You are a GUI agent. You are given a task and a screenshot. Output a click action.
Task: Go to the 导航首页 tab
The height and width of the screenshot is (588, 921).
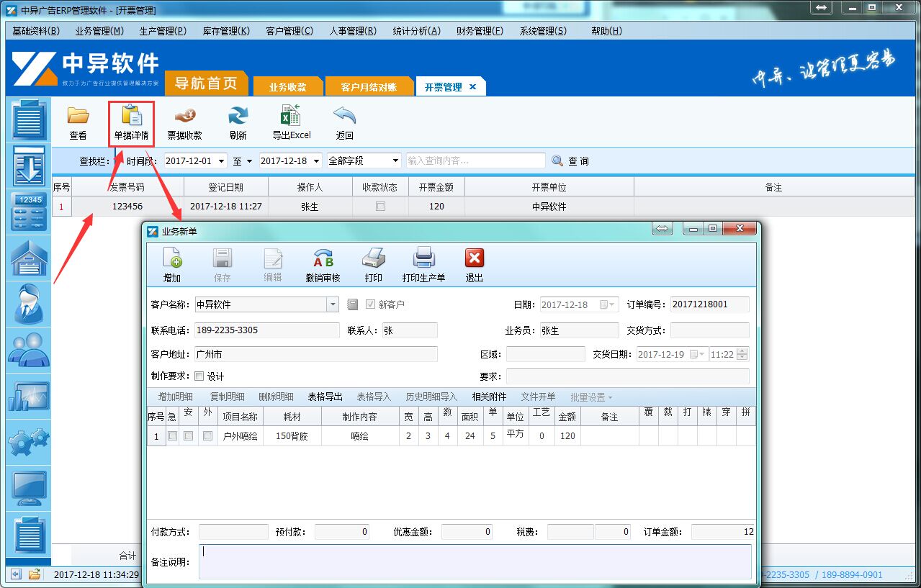point(206,83)
